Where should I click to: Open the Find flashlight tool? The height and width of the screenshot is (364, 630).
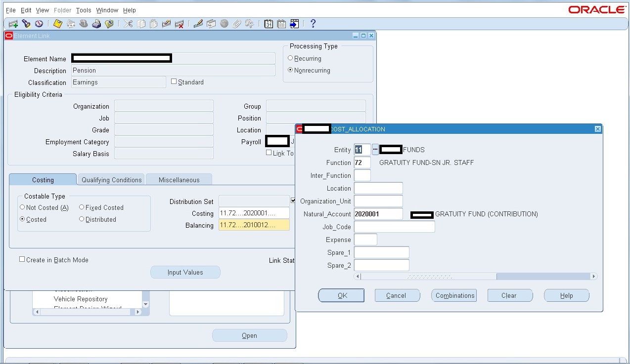[x=26, y=23]
